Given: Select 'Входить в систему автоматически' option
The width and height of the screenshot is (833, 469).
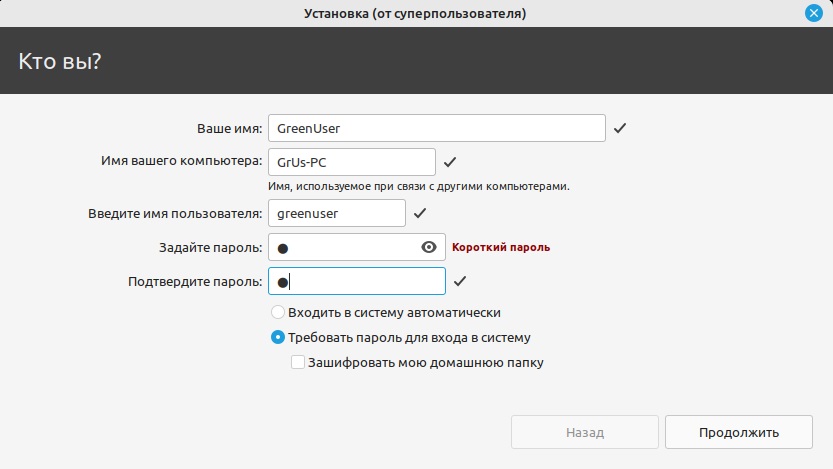Looking at the screenshot, I should (x=279, y=313).
